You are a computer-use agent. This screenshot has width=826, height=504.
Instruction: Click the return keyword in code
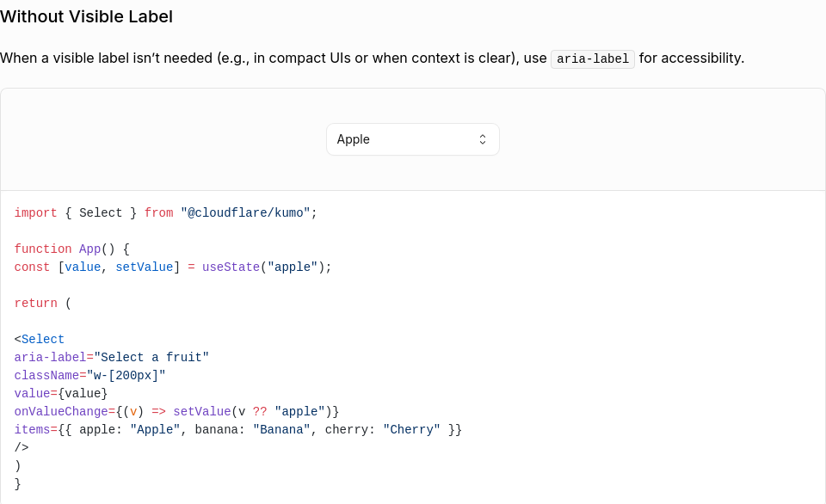36,304
